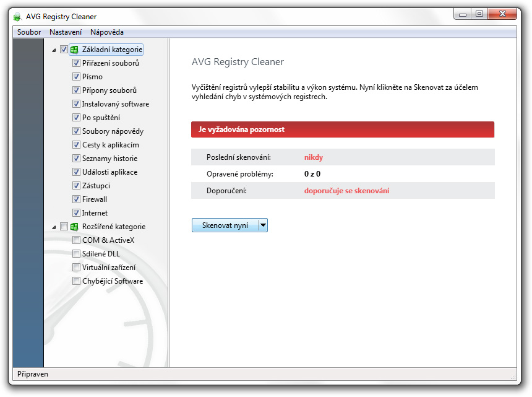Select the Virtuální zařízení tree label

pos(109,268)
